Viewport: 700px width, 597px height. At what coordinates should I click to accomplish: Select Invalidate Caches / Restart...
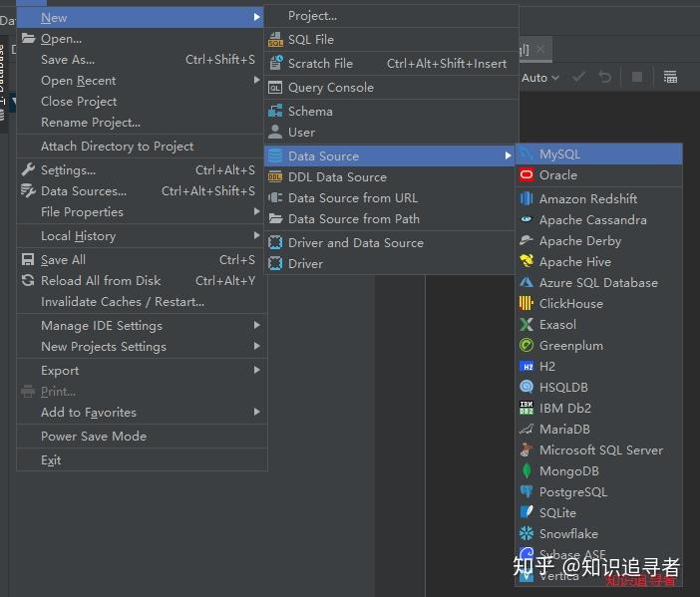142,302
